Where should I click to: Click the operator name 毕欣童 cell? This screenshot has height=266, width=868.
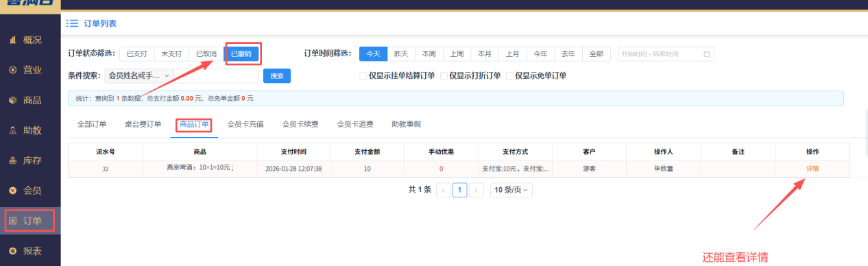click(664, 168)
